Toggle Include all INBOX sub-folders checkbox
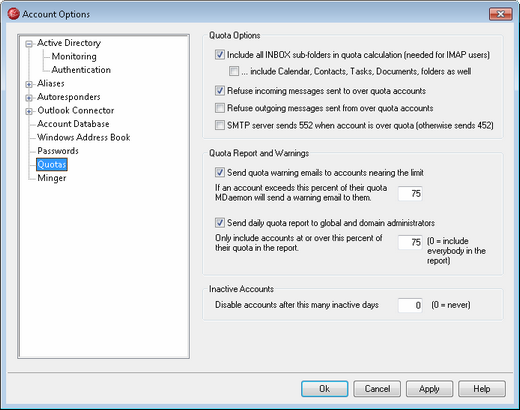This screenshot has width=520, height=410. pos(220,54)
